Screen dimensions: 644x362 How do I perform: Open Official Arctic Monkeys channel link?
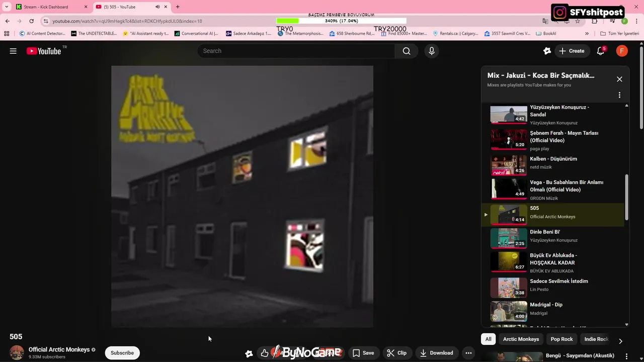point(59,349)
